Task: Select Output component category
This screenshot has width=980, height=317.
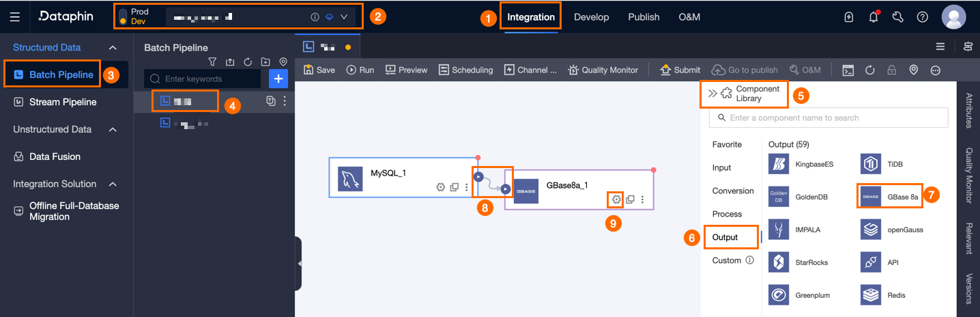Action: [x=725, y=237]
